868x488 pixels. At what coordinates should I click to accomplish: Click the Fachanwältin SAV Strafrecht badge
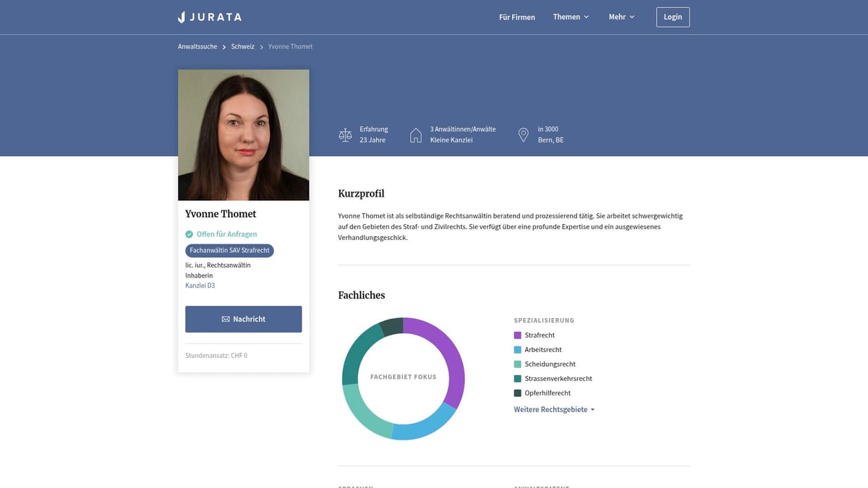click(229, 251)
